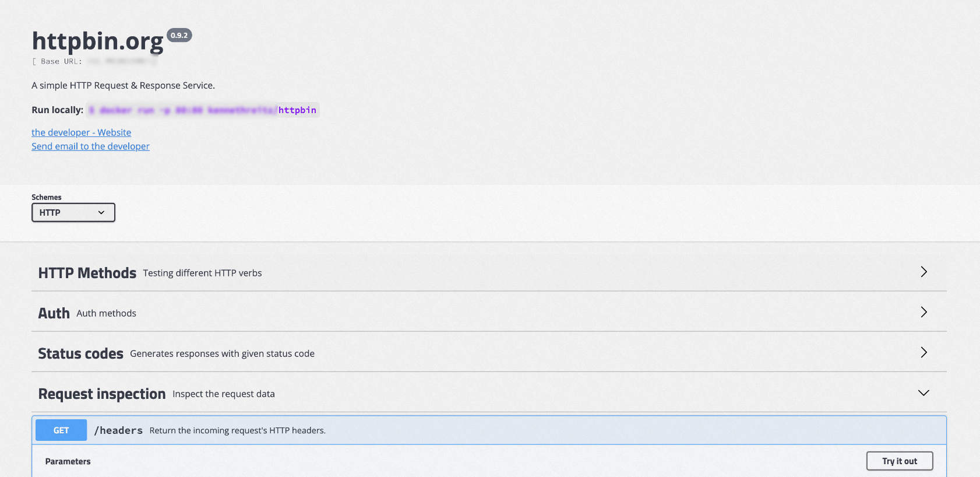Image resolution: width=980 pixels, height=477 pixels.
Task: Expand the Auth section chevron
Action: [923, 312]
